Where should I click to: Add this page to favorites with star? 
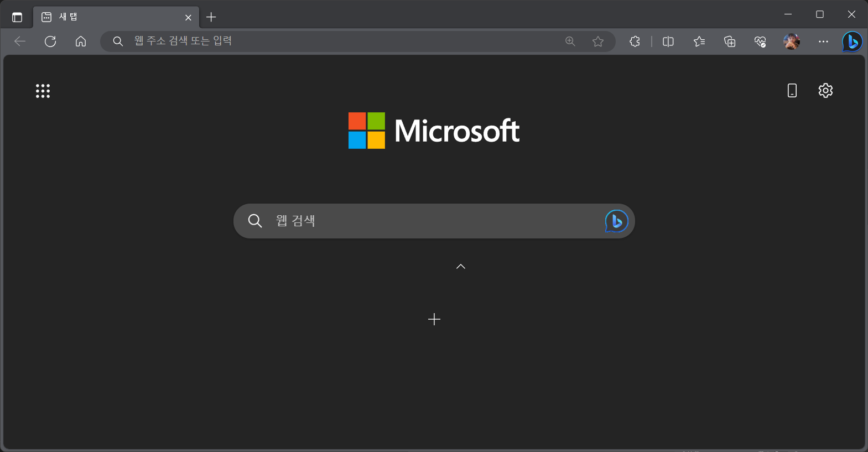(x=598, y=41)
